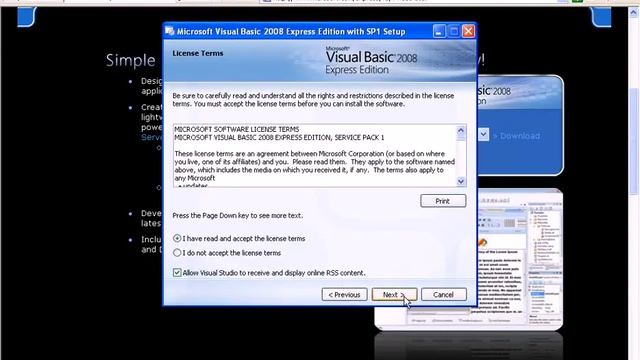Click the setup window title bar icon

pyautogui.click(x=169, y=31)
